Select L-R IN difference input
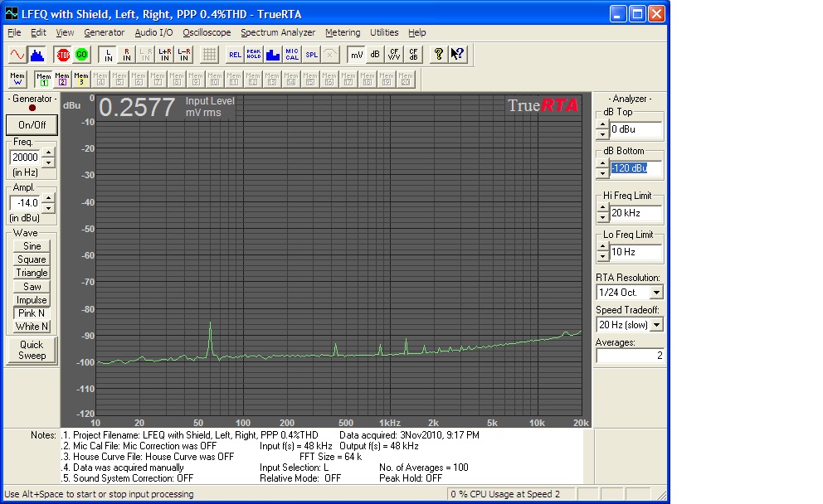823x504 pixels. [183, 55]
